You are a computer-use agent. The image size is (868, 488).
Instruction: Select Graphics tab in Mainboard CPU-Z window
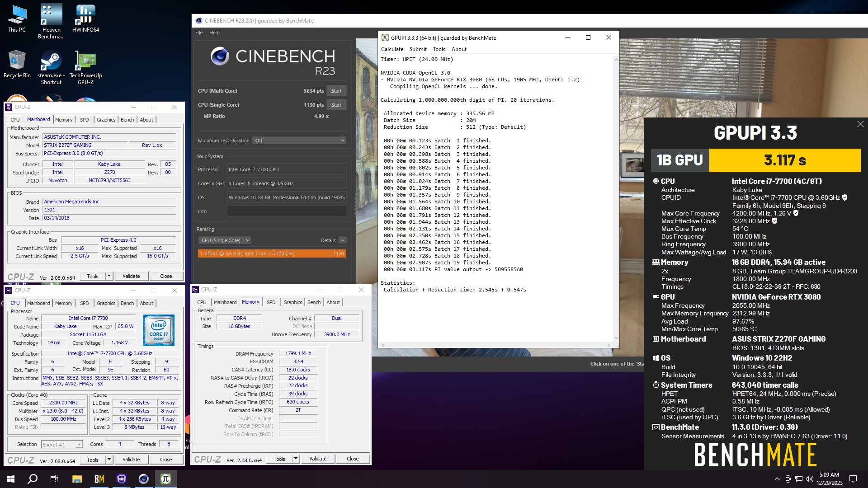106,120
